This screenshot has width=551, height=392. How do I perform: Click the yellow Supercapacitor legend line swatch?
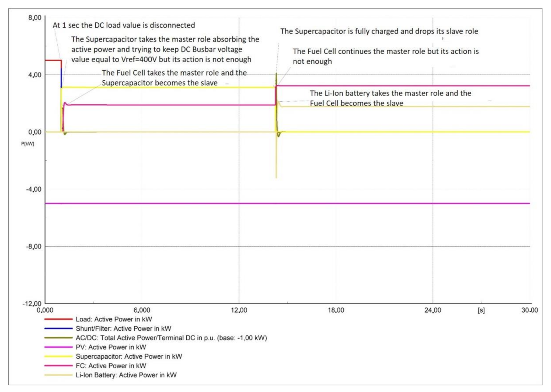tap(58, 356)
